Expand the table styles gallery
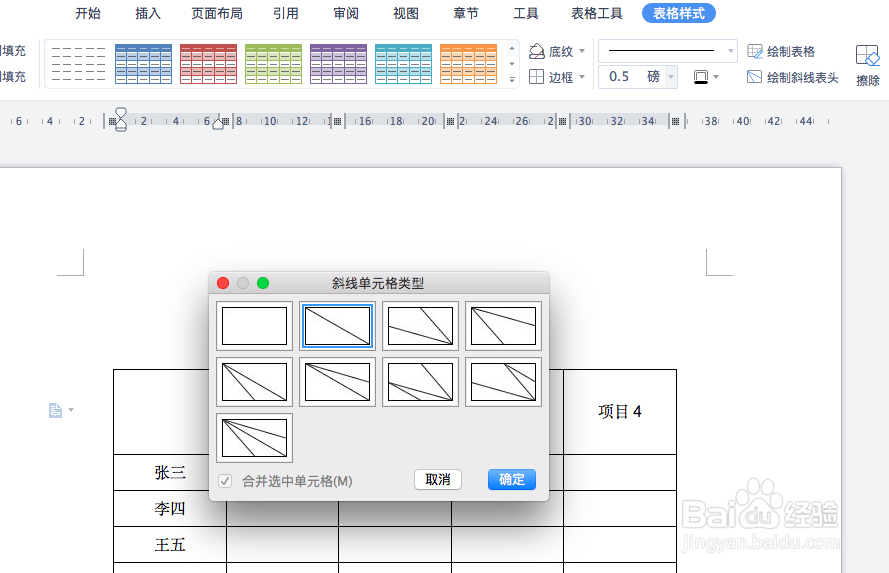The image size is (889, 573). coord(512,79)
